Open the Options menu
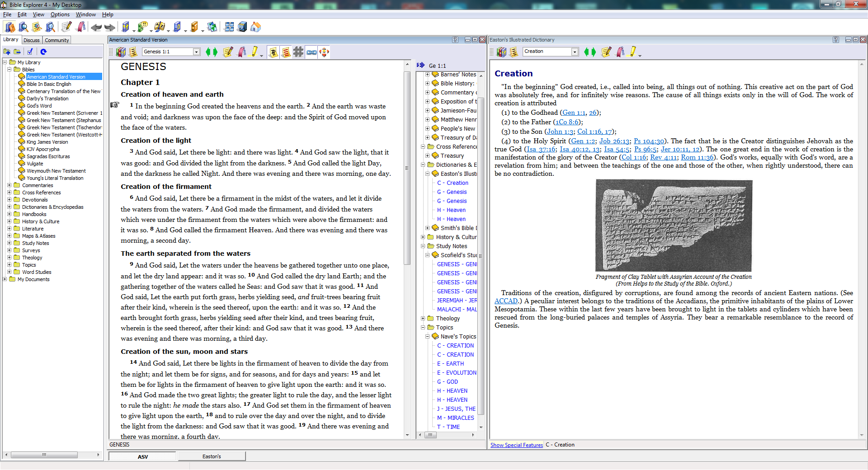The height and width of the screenshot is (470, 868). 60,14
